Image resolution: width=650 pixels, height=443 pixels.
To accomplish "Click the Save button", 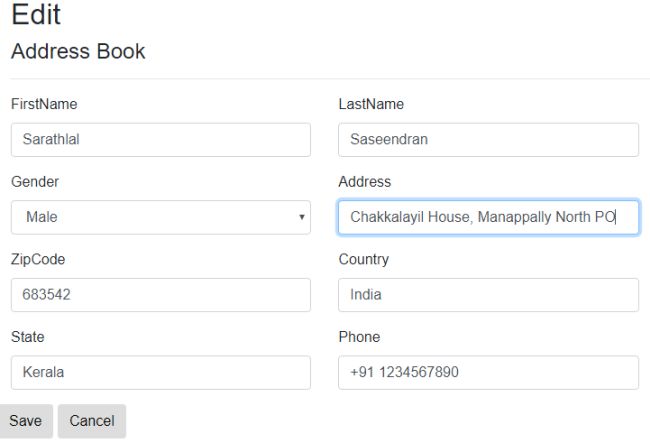I will pyautogui.click(x=26, y=421).
